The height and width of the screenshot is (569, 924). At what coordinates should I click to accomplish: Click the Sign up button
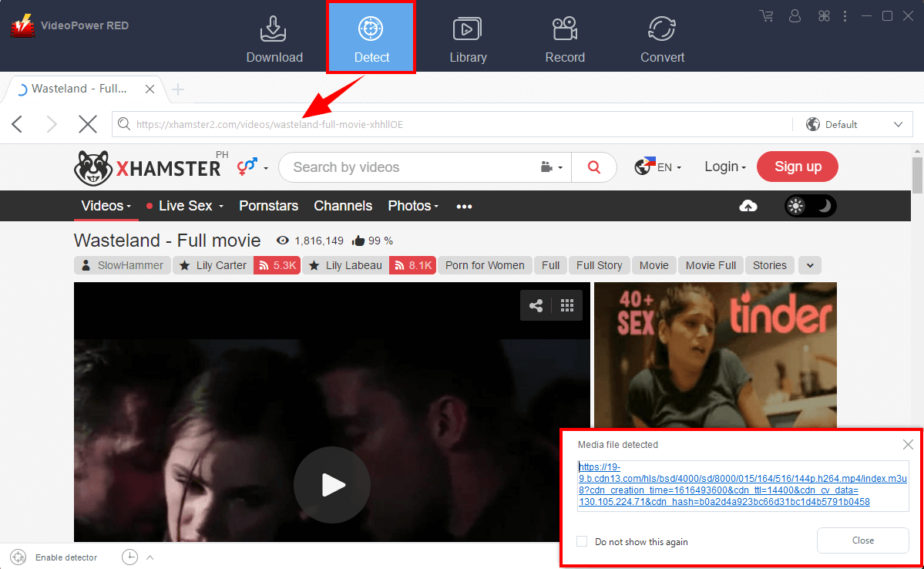(798, 167)
